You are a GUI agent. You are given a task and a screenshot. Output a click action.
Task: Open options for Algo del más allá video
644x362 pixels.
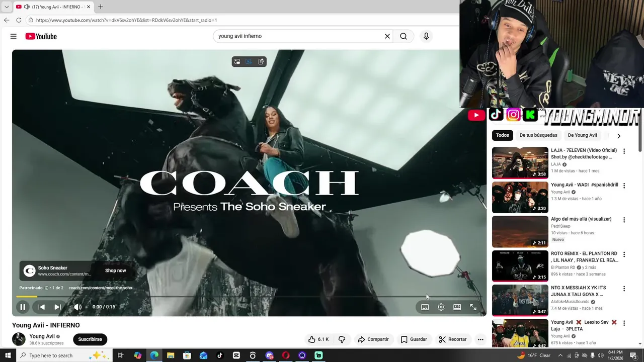pyautogui.click(x=624, y=220)
